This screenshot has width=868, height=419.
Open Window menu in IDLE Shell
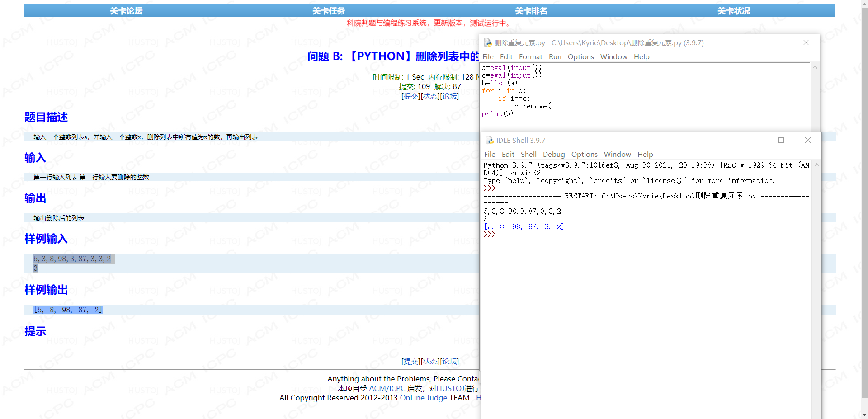[x=617, y=154]
